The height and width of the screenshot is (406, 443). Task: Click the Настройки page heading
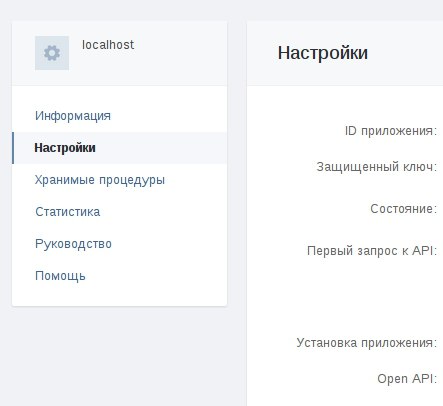tap(323, 53)
